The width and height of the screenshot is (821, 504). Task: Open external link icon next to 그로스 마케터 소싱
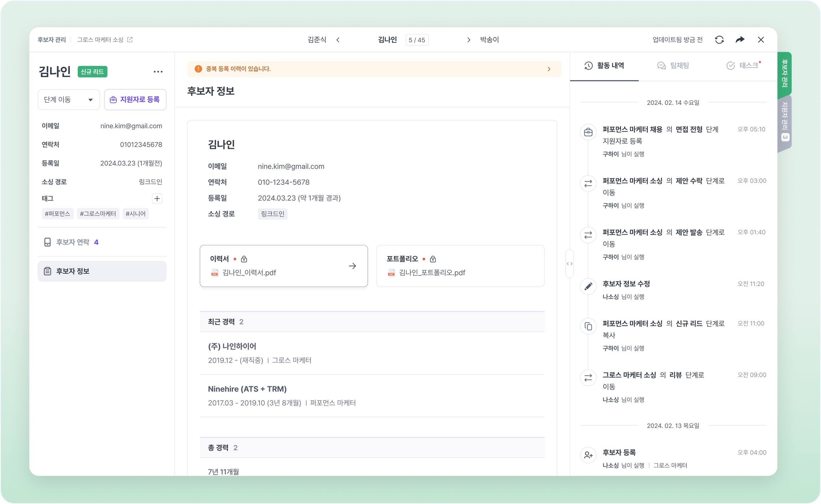[x=130, y=40]
